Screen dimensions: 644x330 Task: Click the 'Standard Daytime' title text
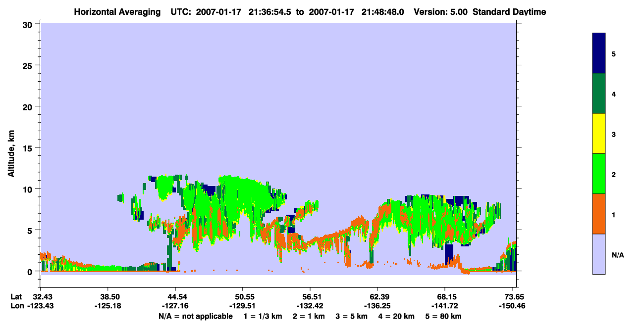[x=509, y=11]
